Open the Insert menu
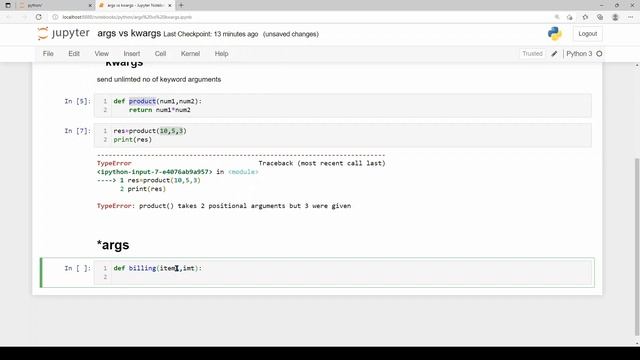The image size is (640, 360). (131, 54)
